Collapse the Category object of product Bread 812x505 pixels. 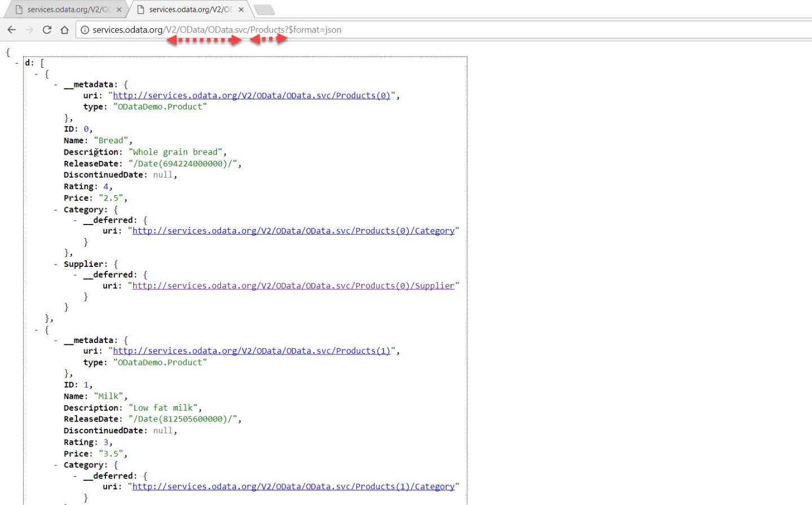coord(55,209)
